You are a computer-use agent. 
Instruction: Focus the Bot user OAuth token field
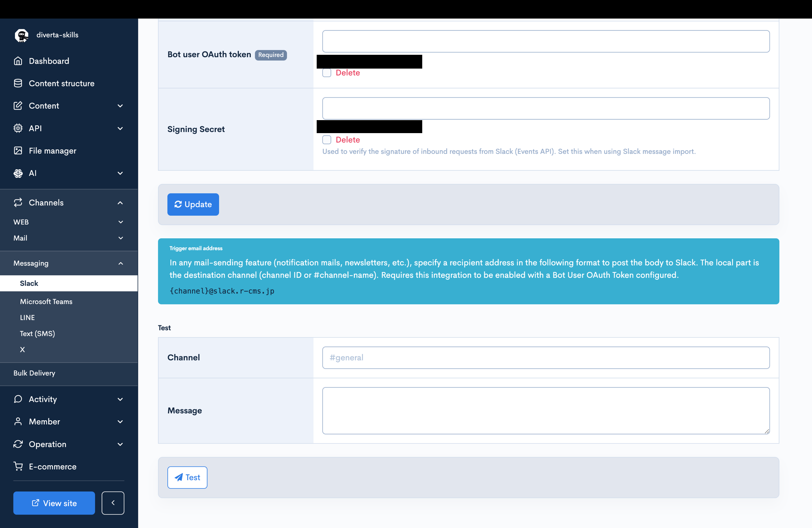pos(546,41)
